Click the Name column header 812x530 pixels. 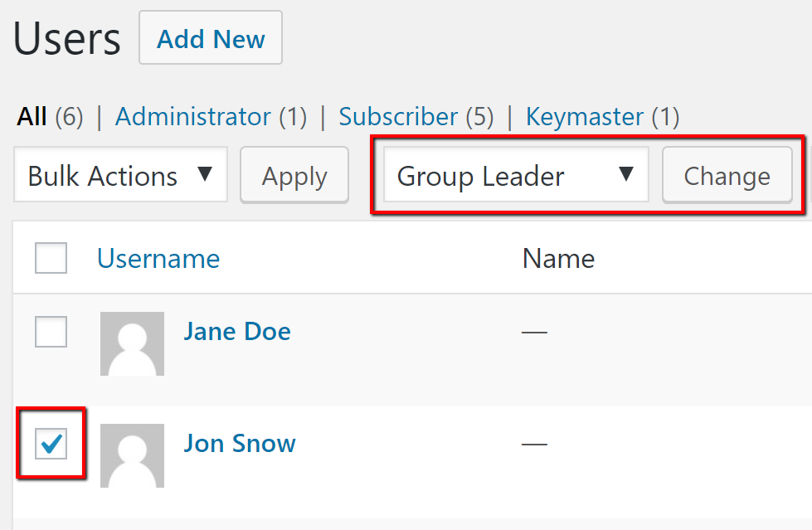click(558, 259)
